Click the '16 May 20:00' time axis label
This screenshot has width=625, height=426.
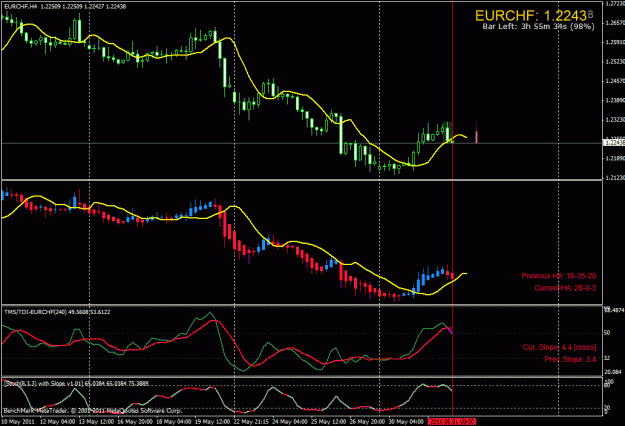[135, 421]
